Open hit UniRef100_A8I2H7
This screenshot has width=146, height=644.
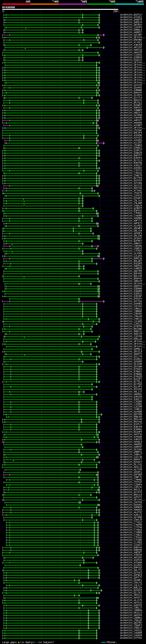coord(131,48)
